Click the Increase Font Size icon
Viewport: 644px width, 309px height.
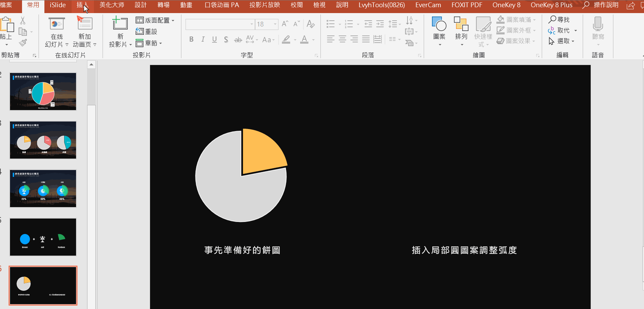point(285,24)
